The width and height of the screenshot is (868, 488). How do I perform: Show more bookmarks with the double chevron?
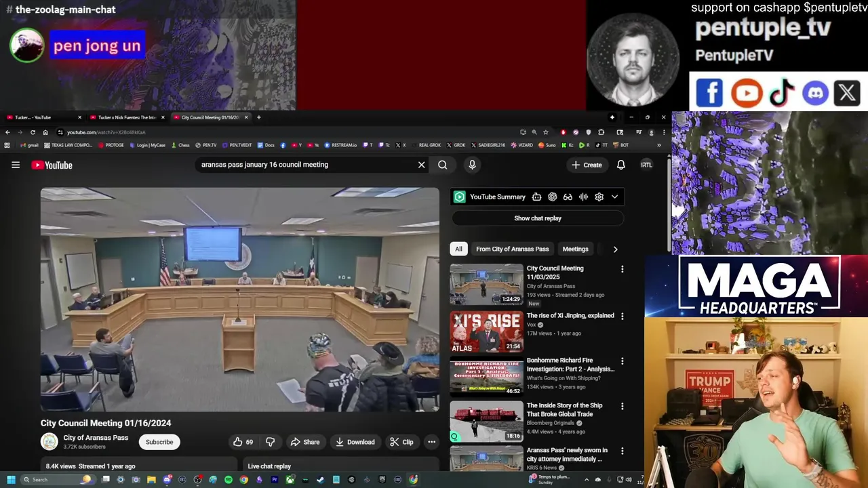point(658,144)
